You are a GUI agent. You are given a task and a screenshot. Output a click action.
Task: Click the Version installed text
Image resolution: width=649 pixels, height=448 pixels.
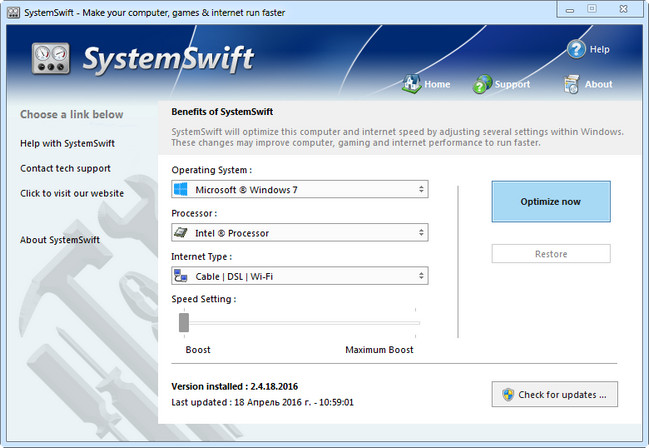click(235, 387)
